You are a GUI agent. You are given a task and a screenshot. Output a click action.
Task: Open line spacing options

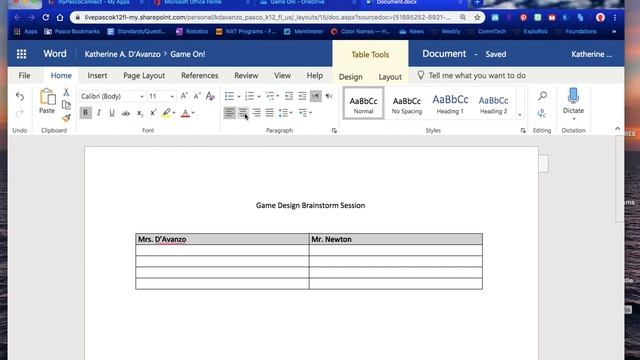(x=285, y=113)
